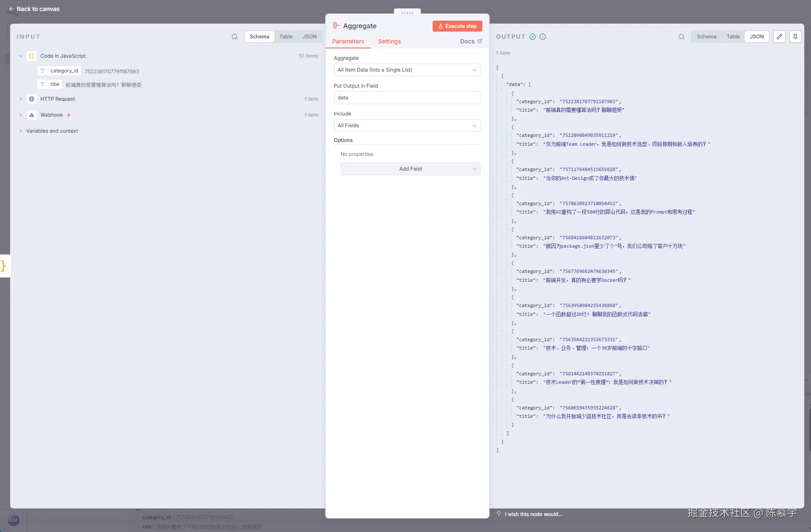Switch output view to Schema
Viewport: 811px width, 532px height.
click(x=707, y=37)
